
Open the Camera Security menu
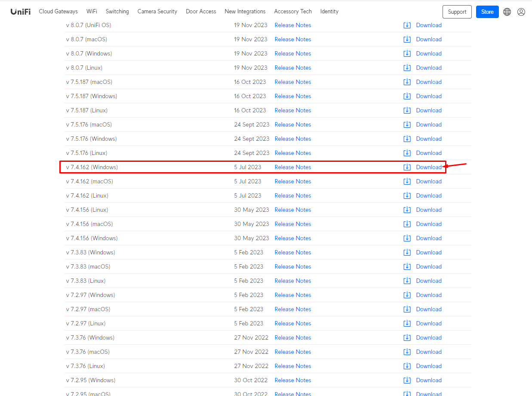tap(157, 12)
